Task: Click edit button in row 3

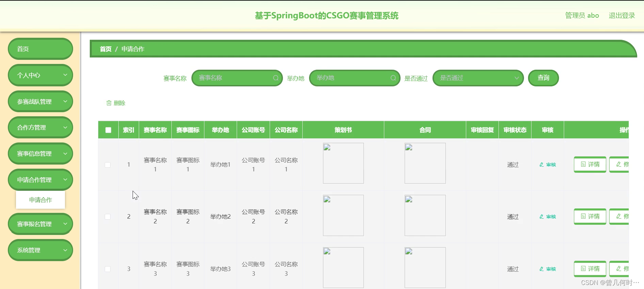Action: (619, 269)
